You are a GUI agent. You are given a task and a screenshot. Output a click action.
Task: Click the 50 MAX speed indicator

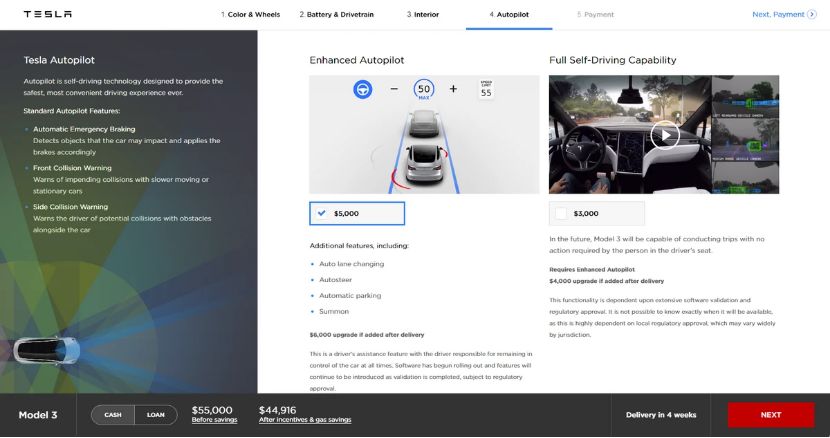click(x=423, y=89)
